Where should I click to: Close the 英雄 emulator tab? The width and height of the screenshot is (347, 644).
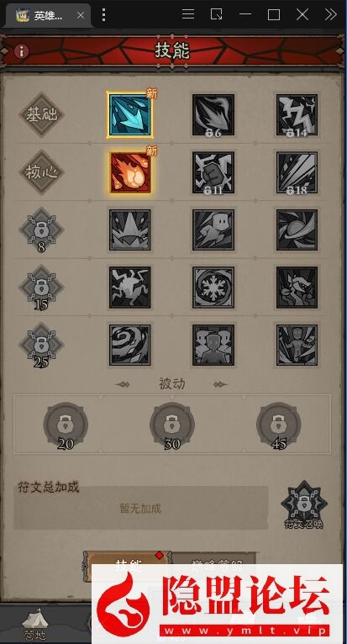(81, 15)
